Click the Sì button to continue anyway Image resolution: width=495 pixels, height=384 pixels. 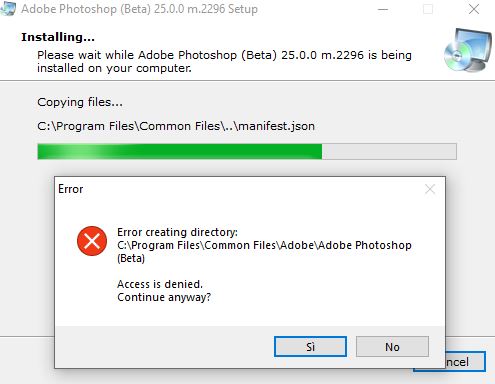(x=310, y=346)
